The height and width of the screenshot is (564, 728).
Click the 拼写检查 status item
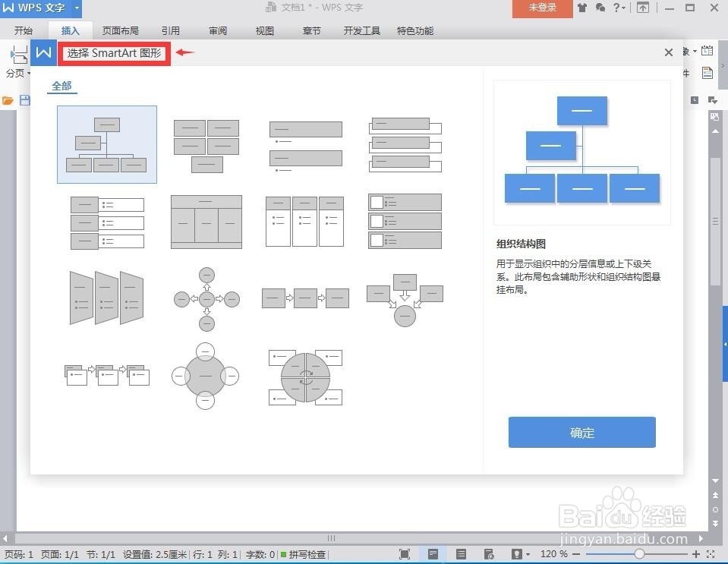(x=304, y=554)
